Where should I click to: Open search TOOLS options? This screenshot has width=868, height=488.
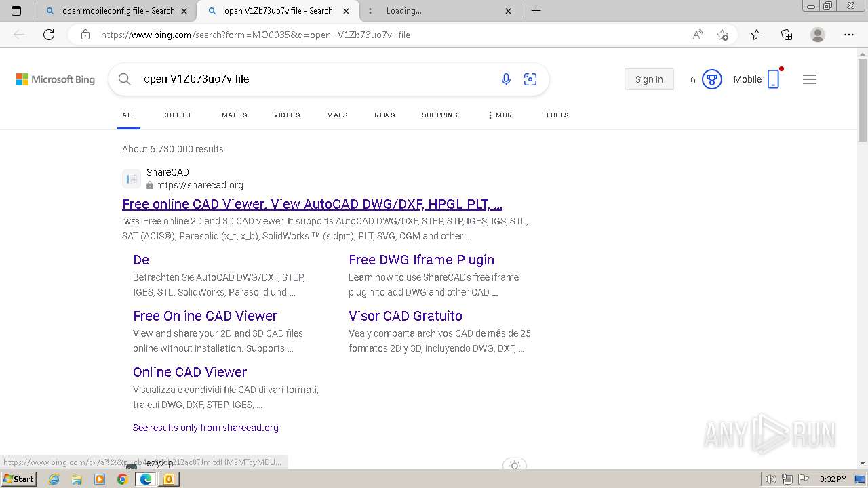pos(557,115)
